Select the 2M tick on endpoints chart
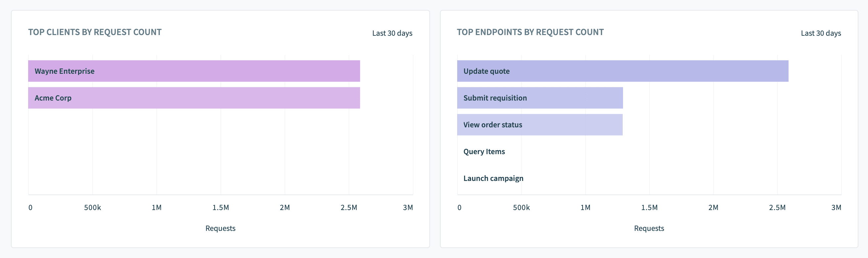868x258 pixels. pos(713,207)
